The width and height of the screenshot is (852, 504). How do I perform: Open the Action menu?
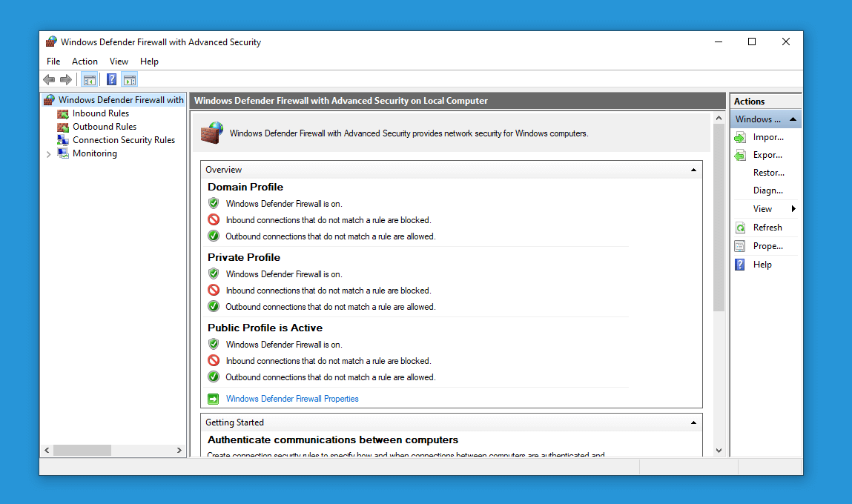[x=85, y=62]
